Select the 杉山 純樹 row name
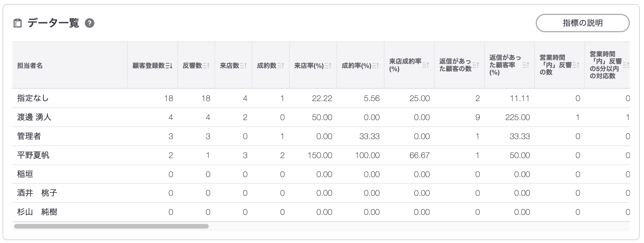Image resolution: width=644 pixels, height=243 pixels. (x=37, y=212)
